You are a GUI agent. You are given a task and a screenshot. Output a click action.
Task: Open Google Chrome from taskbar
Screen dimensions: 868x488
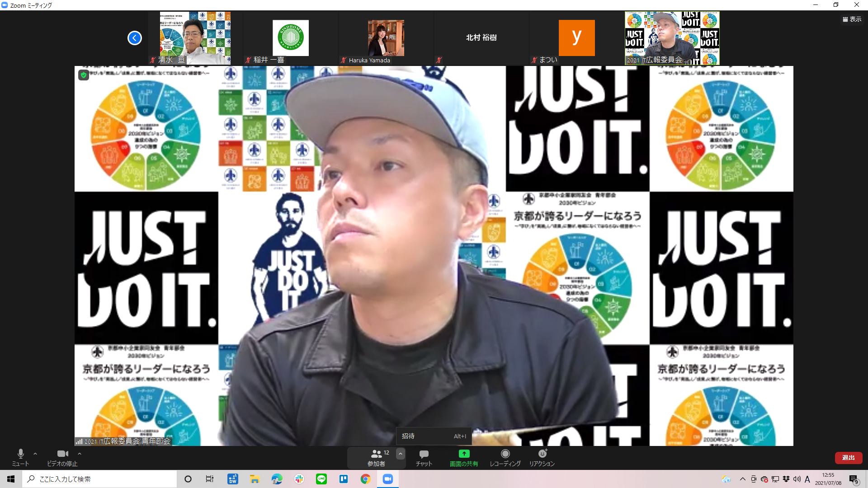click(366, 479)
